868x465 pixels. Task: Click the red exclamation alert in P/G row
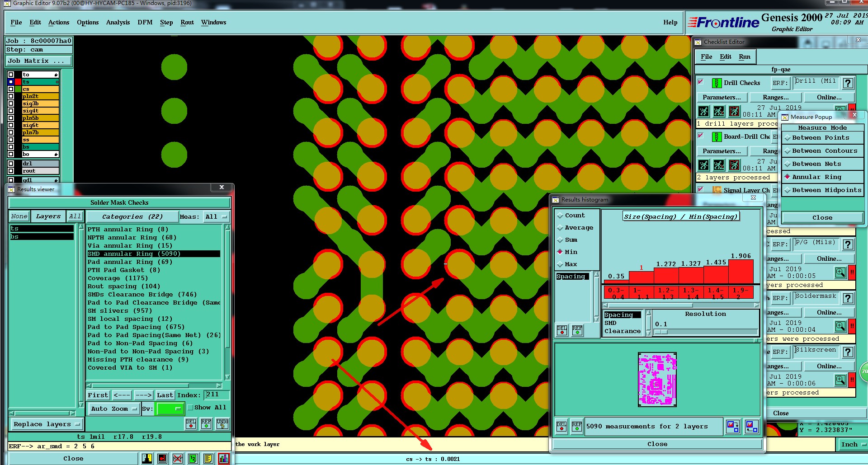pos(852,272)
